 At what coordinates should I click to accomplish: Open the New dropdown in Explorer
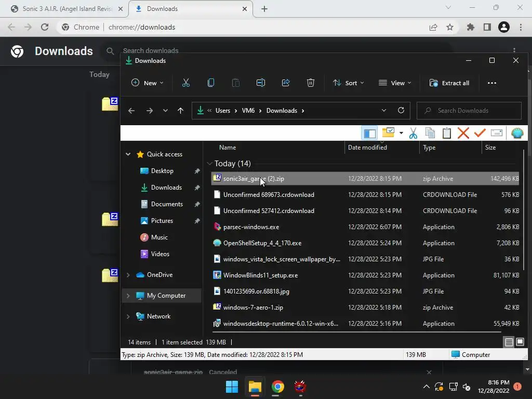tap(147, 83)
